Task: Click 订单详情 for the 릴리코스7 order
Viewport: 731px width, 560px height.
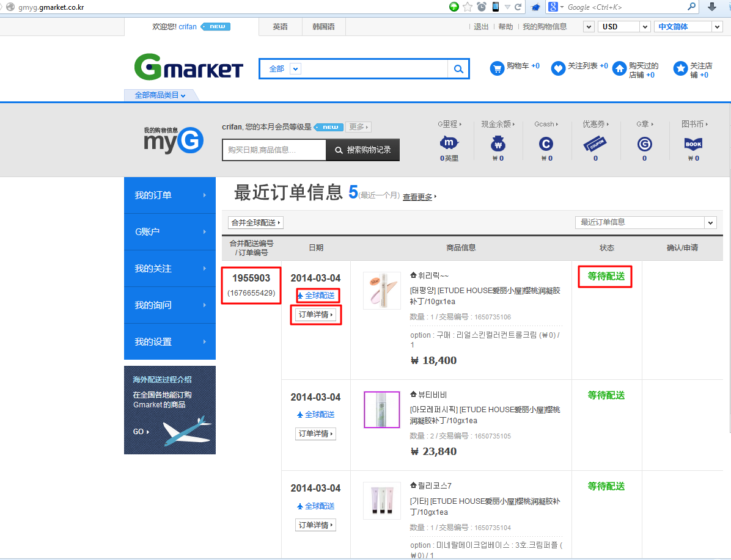Action: 315,525
